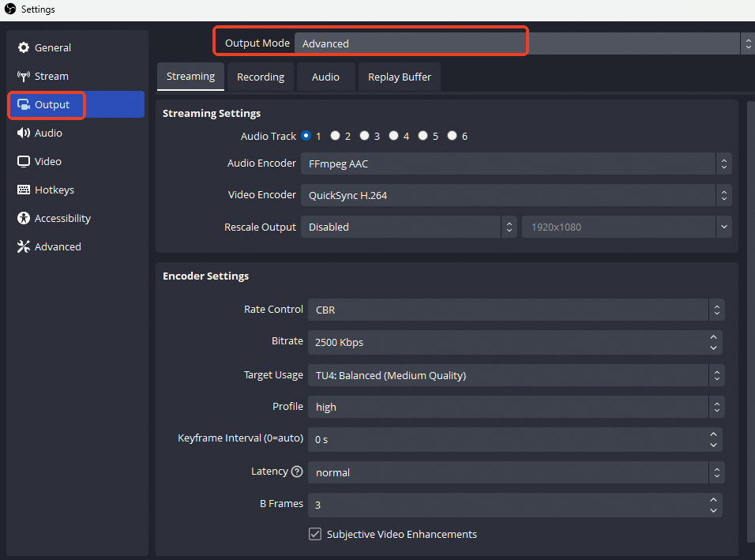
Task: Open the Target Usage dropdown
Action: point(516,375)
